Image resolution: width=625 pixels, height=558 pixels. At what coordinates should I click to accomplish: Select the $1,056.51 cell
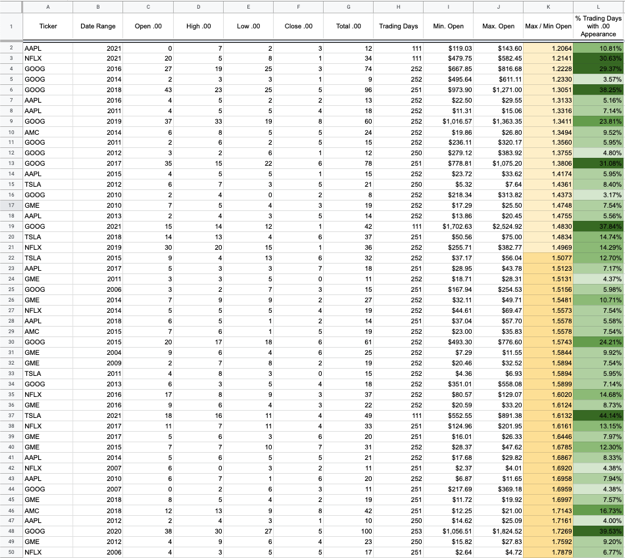[448, 531]
